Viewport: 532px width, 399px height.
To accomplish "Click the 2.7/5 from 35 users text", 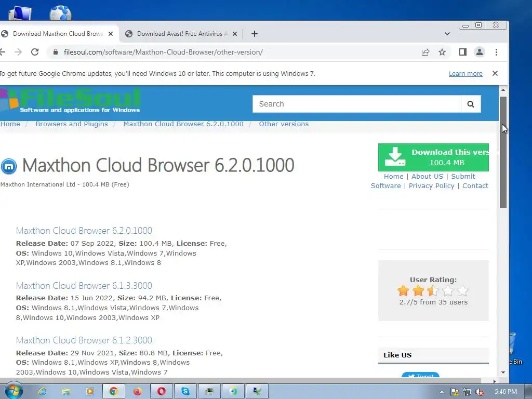I will tap(433, 302).
